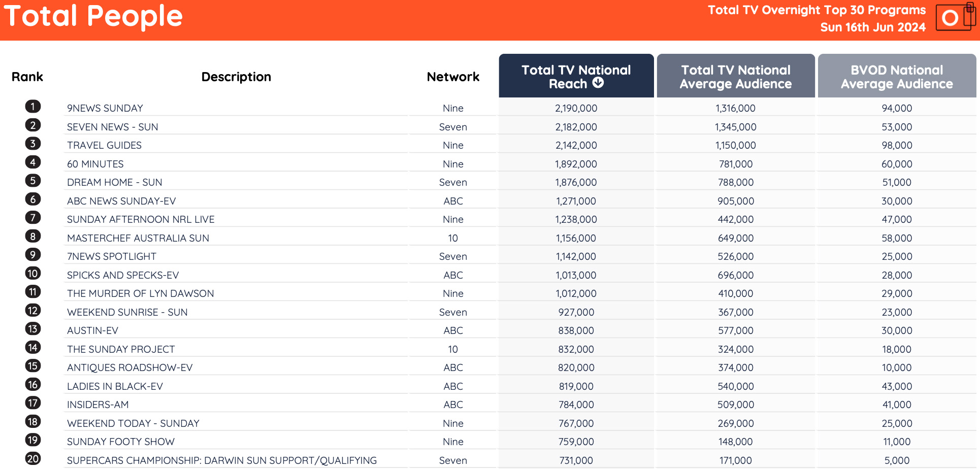Viewport: 980px width, 469px height.
Task: Select SUNDAY FOOTY SHOW program
Action: click(x=121, y=442)
